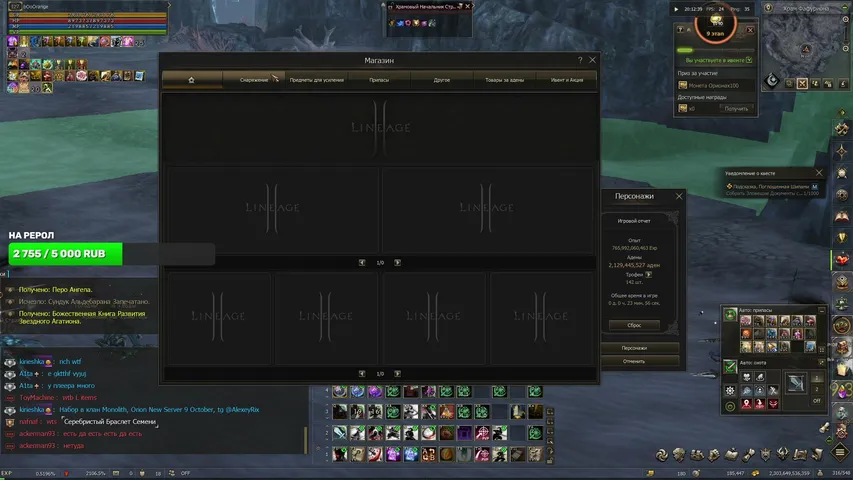The width and height of the screenshot is (853, 480).
Task: Zoom in the minimap
Action: click(845, 19)
